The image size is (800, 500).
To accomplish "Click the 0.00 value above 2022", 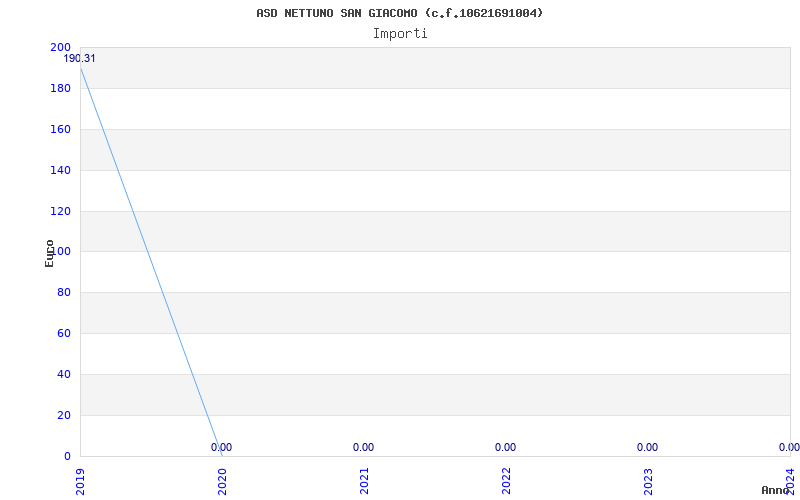I will 505,447.
